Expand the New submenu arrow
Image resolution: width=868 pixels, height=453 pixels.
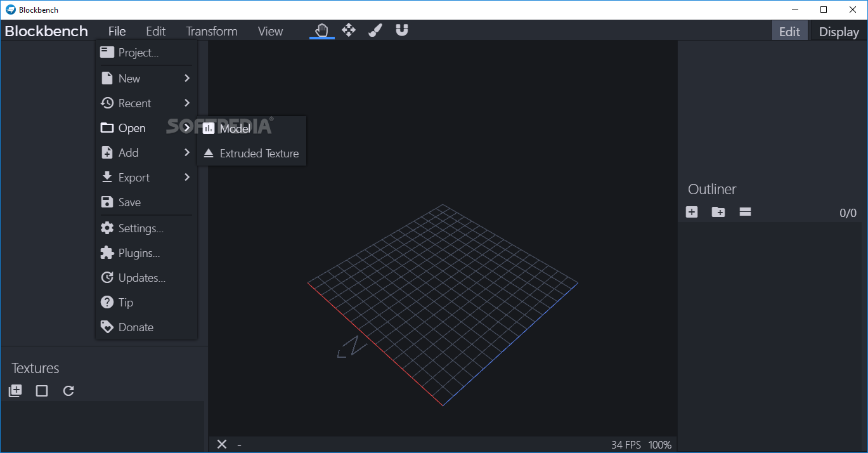click(187, 78)
